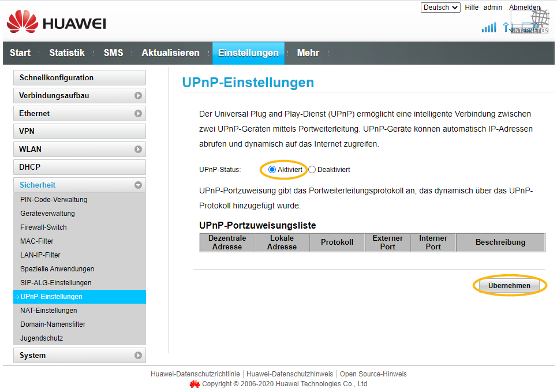Open Huawei-Datenschutzhinweis footer link
This screenshot has width=557, height=392.
[290, 374]
